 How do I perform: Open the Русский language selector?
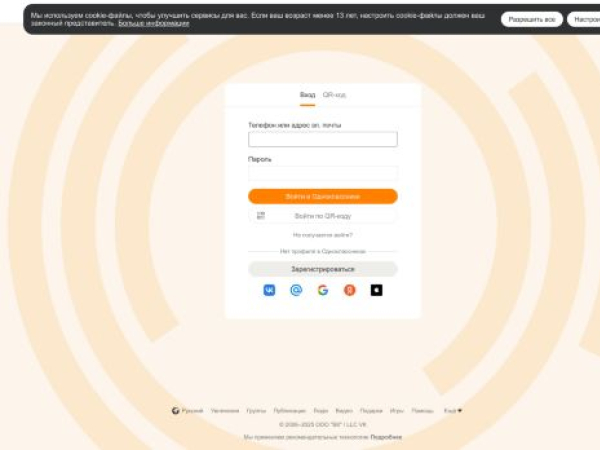(192, 411)
